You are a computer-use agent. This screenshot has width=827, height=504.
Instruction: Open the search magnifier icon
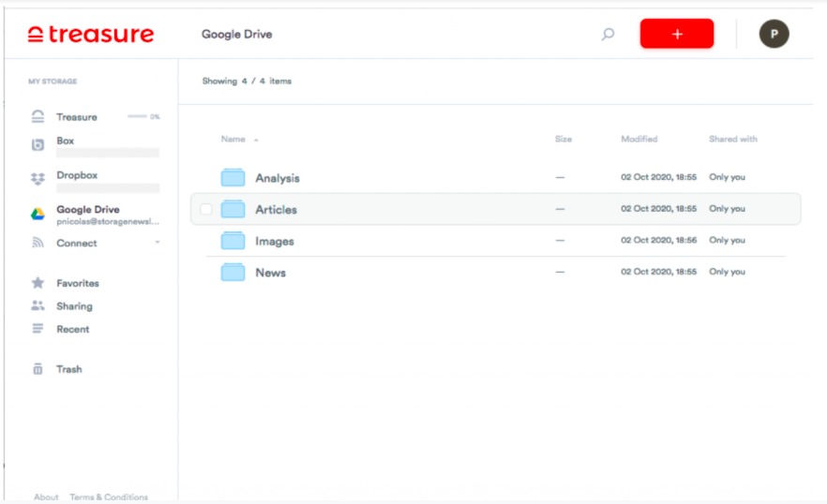point(608,35)
